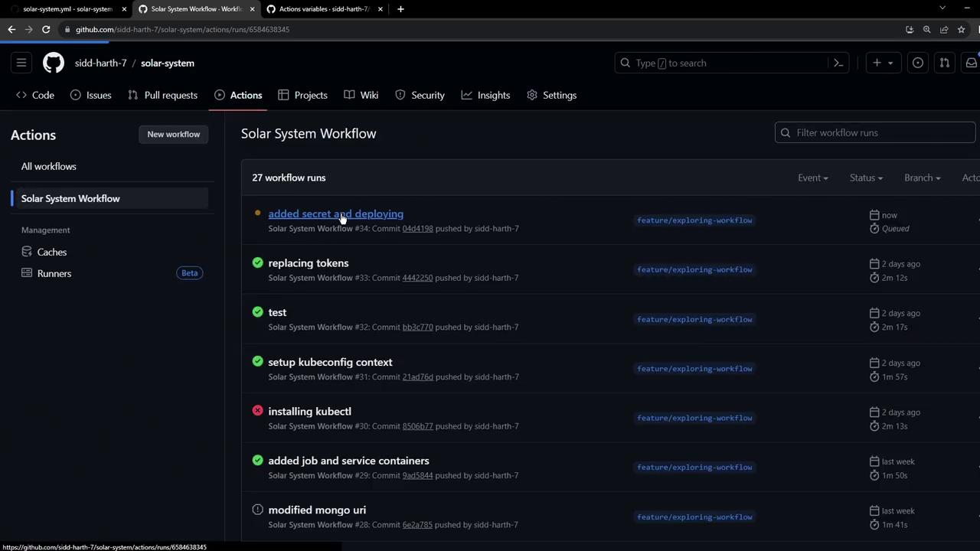Image resolution: width=980 pixels, height=551 pixels.
Task: Switch to the Actions variables browser tab
Action: tap(324, 9)
